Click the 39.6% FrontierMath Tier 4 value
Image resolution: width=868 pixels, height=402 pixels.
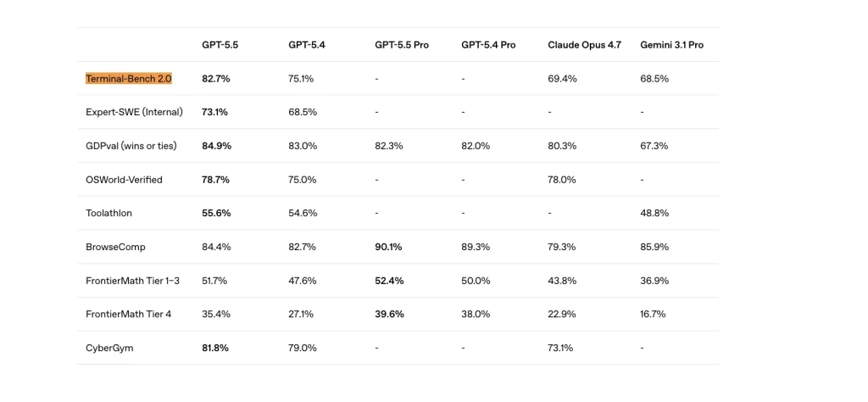tap(389, 314)
